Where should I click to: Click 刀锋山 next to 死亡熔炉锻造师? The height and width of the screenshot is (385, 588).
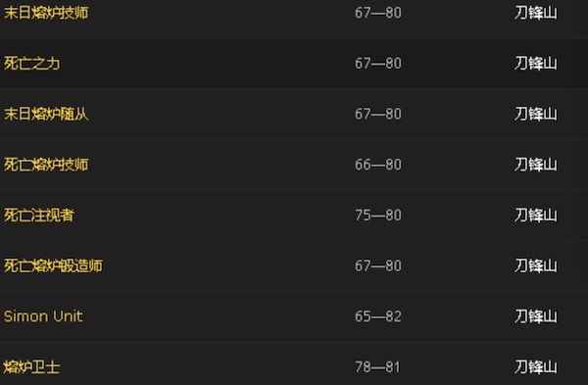click(x=535, y=265)
